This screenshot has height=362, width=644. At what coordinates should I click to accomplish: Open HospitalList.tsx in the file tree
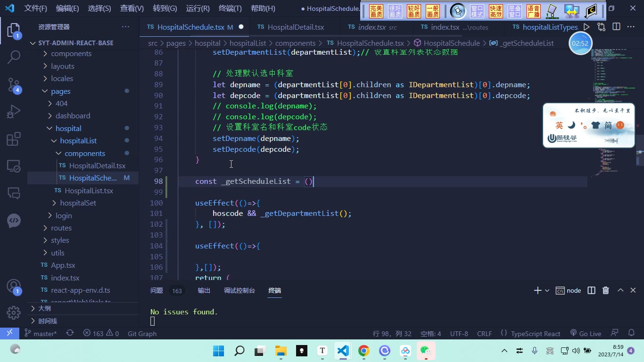click(x=89, y=190)
